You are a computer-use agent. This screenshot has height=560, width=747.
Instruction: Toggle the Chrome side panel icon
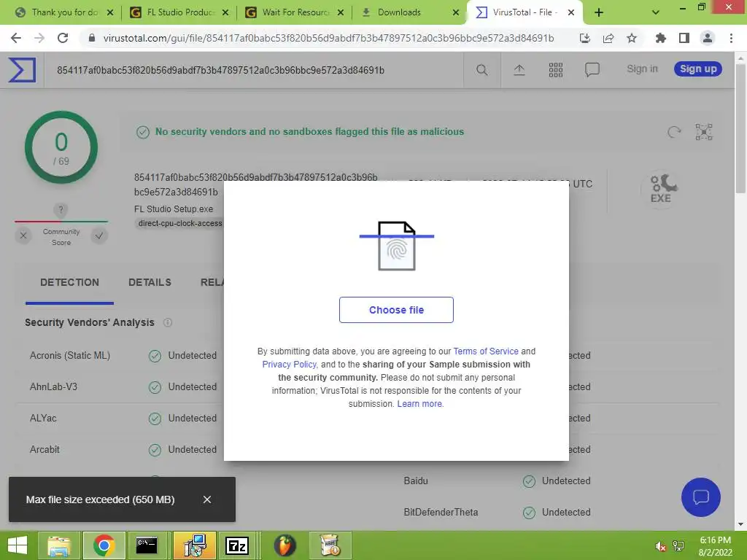point(684,38)
